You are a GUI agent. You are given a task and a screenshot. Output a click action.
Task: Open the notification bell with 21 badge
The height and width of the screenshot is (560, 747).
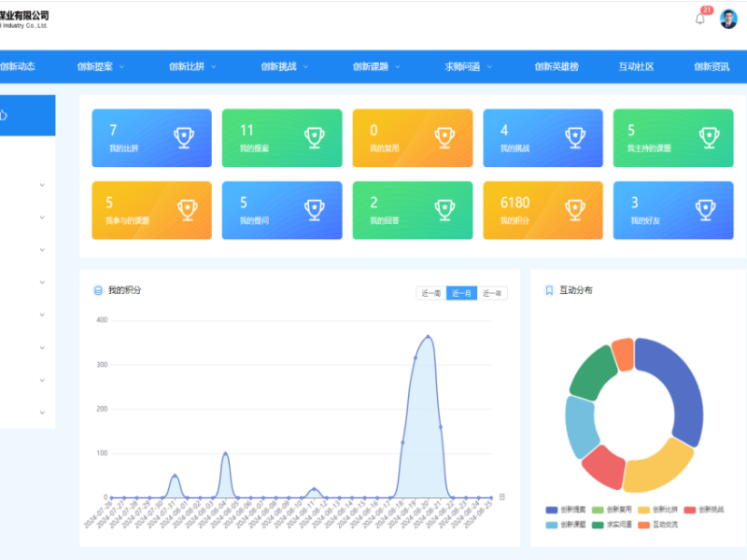[x=700, y=19]
